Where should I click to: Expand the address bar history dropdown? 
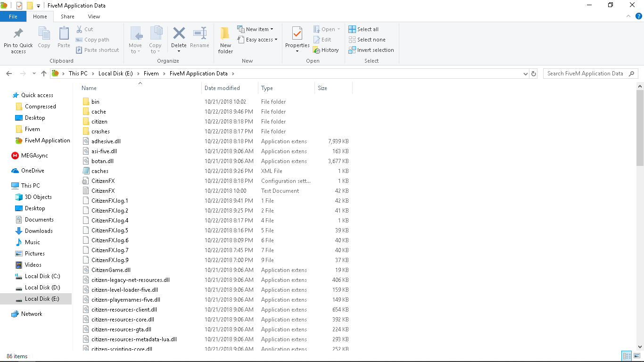tap(526, 74)
